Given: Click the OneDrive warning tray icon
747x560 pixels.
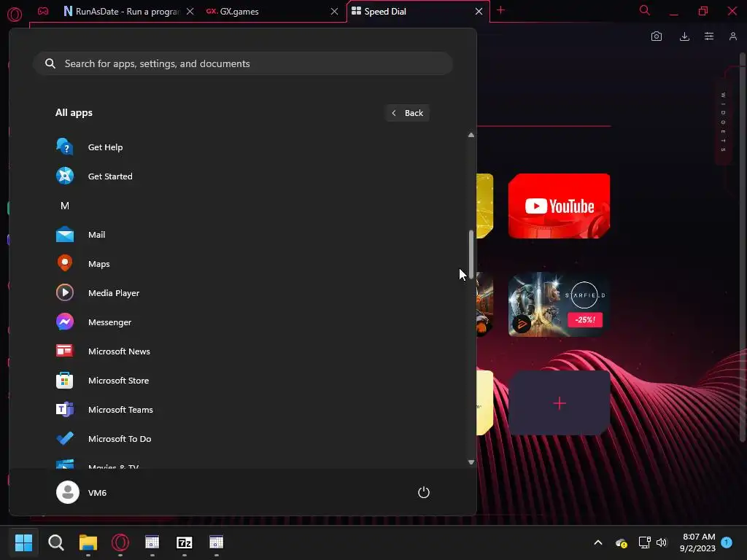Looking at the screenshot, I should (x=622, y=542).
